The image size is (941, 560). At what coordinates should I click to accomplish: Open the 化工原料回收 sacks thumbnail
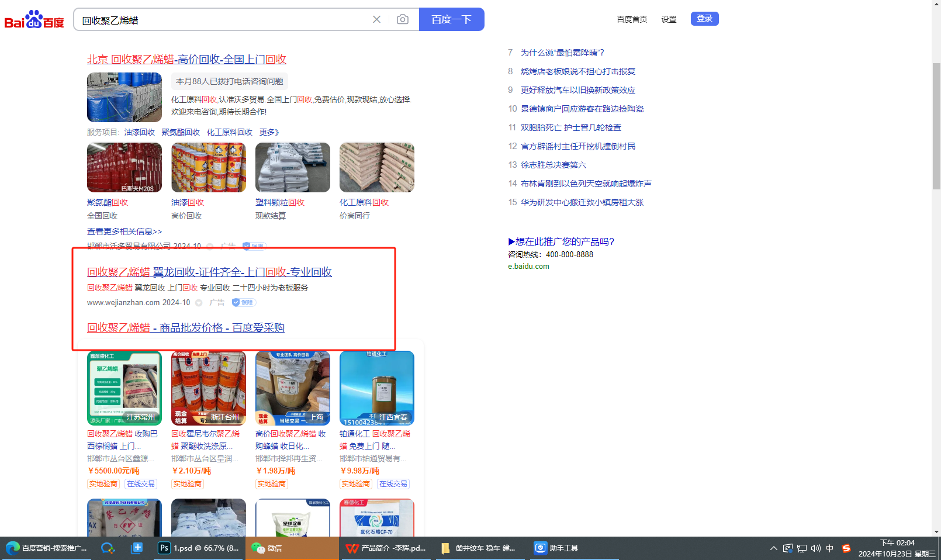(377, 167)
